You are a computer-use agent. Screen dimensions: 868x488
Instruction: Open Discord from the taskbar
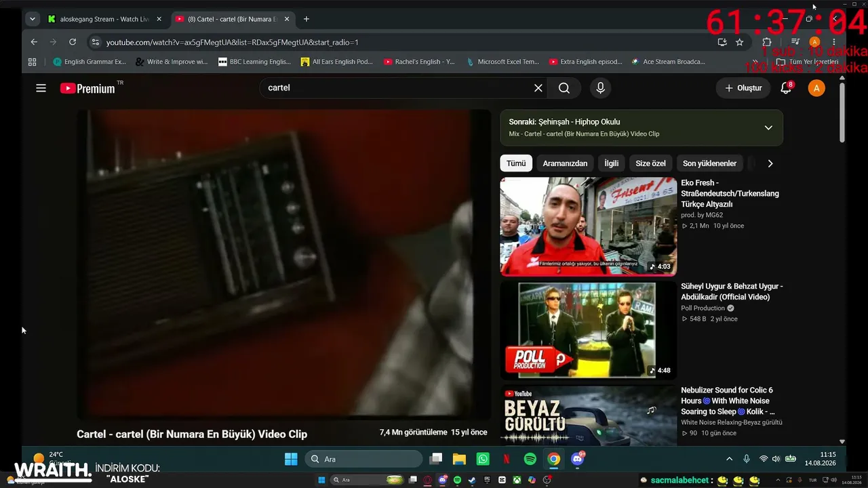coord(578,459)
